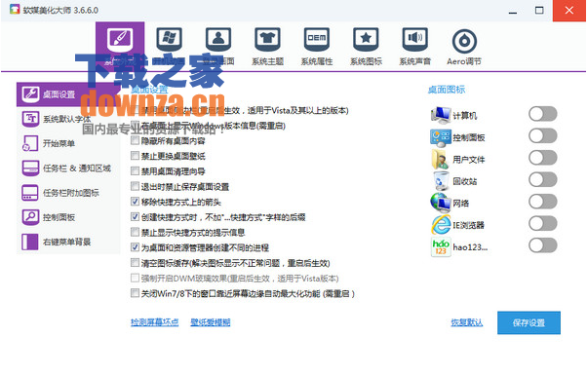
Task: Check 禁止更换桌面壁纸 checkbox
Action: [x=135, y=156]
